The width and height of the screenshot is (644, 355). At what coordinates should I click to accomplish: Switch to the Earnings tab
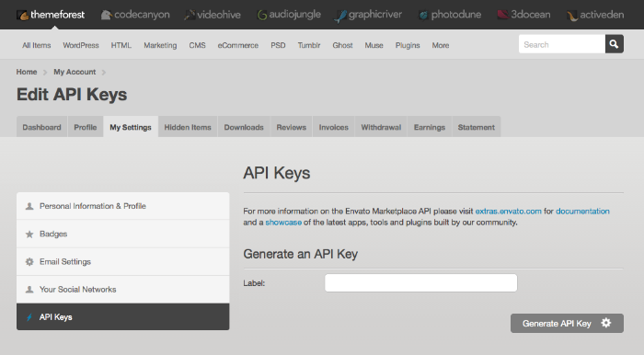coord(430,127)
